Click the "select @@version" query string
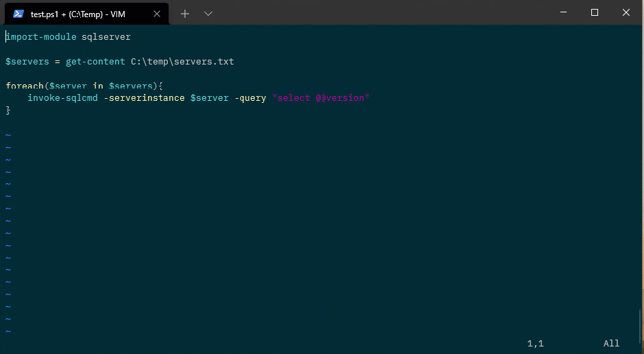The image size is (644, 354). (321, 98)
